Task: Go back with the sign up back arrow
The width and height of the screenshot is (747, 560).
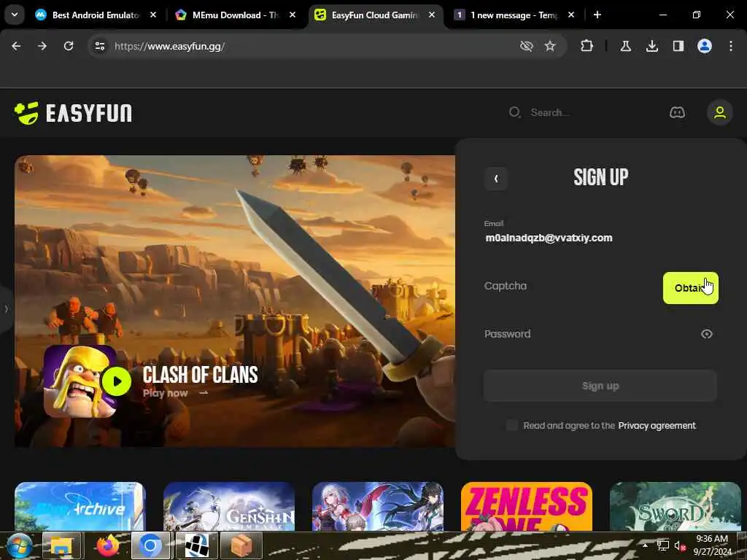Action: (x=496, y=179)
